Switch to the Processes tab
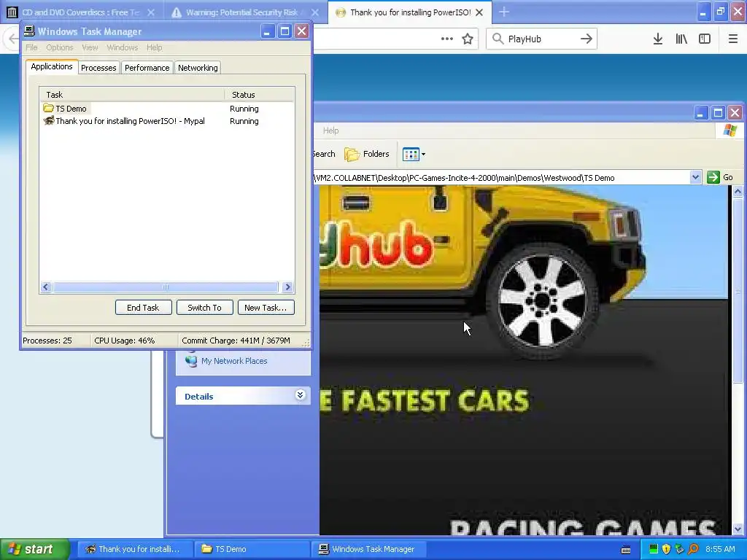747x560 pixels. [x=98, y=68]
